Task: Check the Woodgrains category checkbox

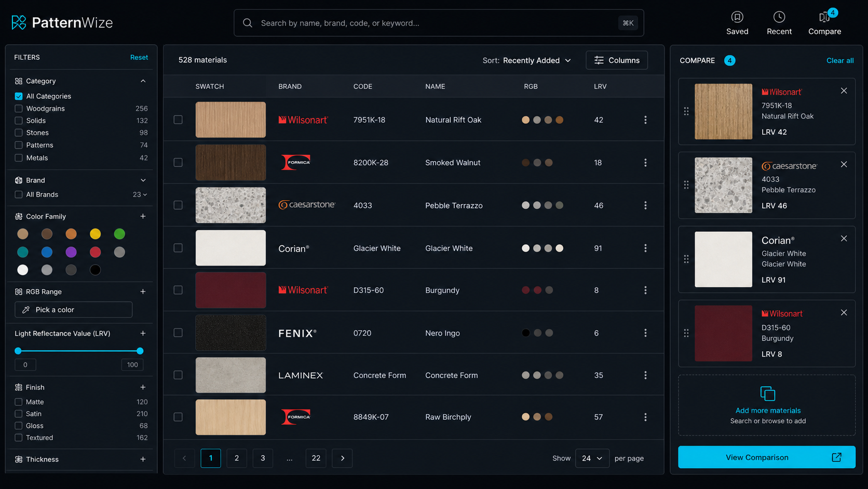Action: coord(19,109)
